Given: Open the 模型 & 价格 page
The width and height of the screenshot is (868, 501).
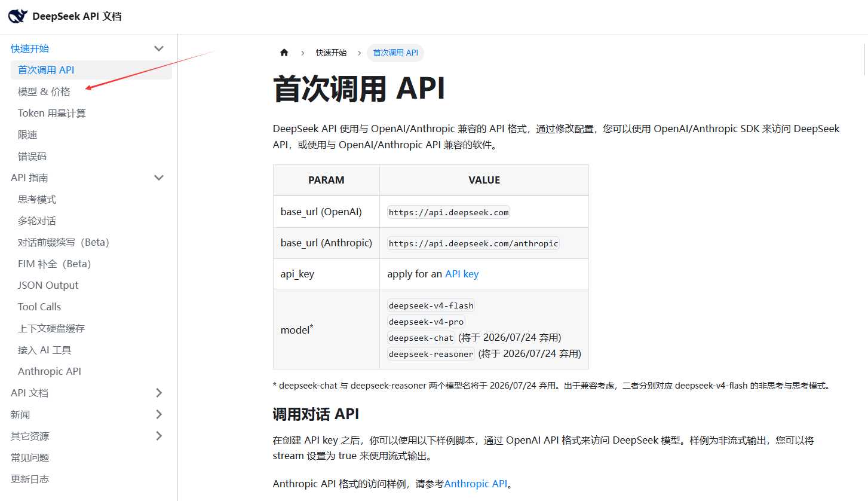Looking at the screenshot, I should pos(44,91).
